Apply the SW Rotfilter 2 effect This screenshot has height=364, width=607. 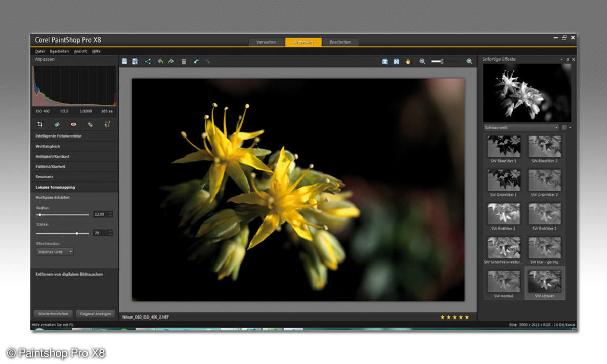(x=544, y=217)
